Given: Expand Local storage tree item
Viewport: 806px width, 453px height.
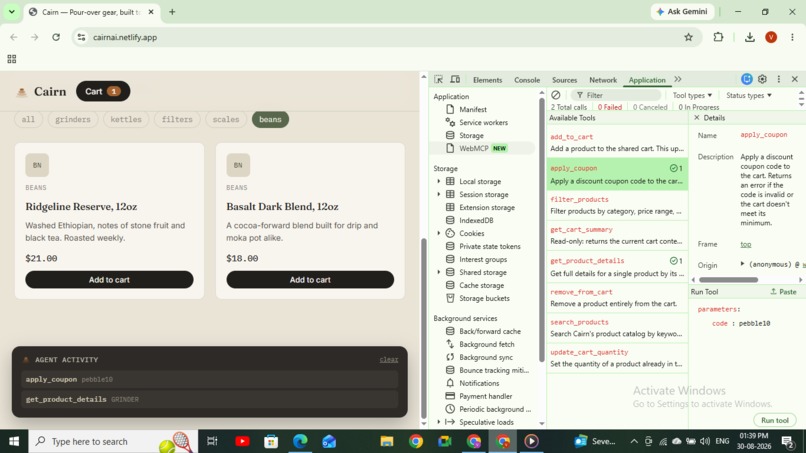Looking at the screenshot, I should click(x=438, y=182).
